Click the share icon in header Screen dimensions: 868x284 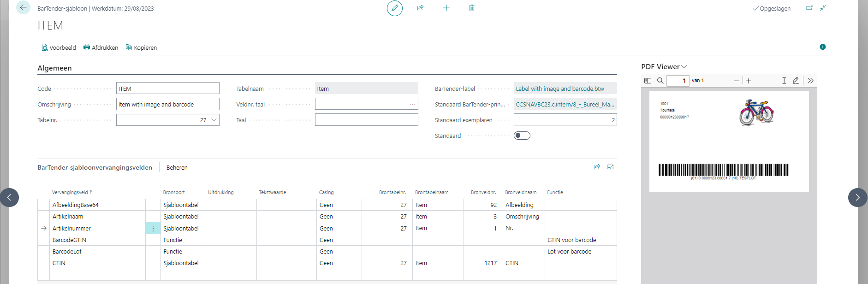point(420,8)
